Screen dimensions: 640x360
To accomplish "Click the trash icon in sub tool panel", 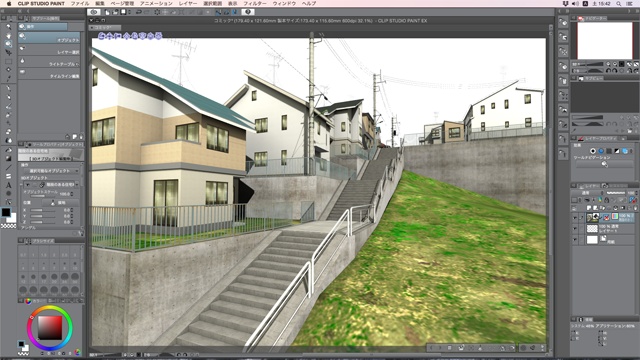I will pyautogui.click(x=81, y=137).
